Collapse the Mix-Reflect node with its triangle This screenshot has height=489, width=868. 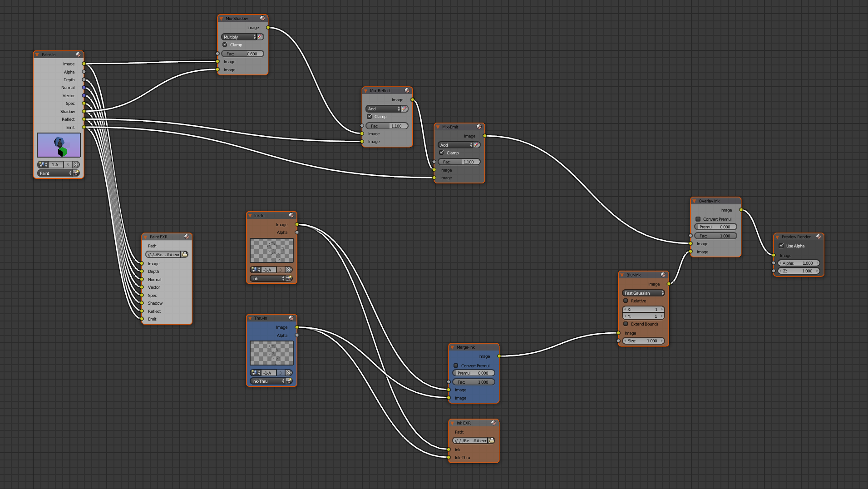coord(365,91)
